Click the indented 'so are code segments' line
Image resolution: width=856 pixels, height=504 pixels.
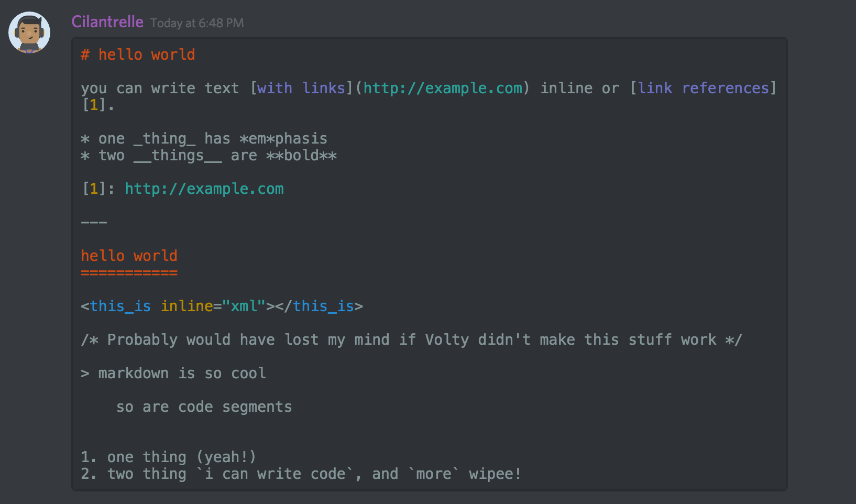(x=204, y=407)
